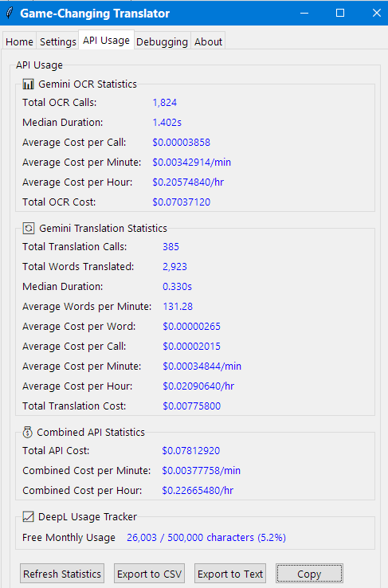Click Export to CSV button

point(149,574)
